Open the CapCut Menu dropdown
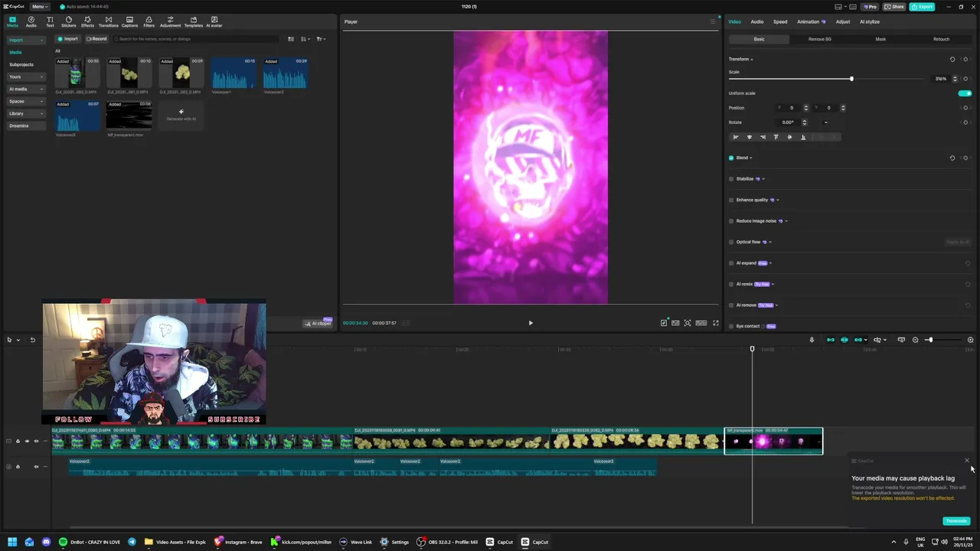980x551 pixels. 38,6
